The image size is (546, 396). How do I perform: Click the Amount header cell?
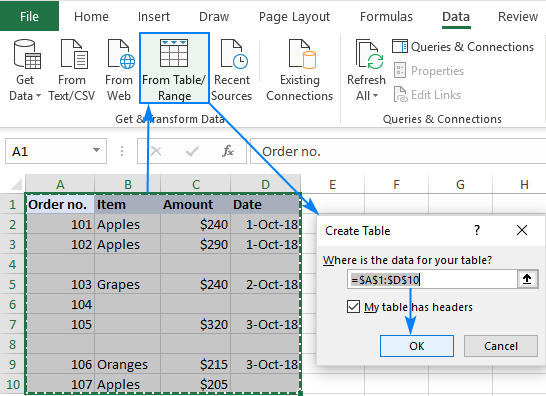[x=196, y=204]
